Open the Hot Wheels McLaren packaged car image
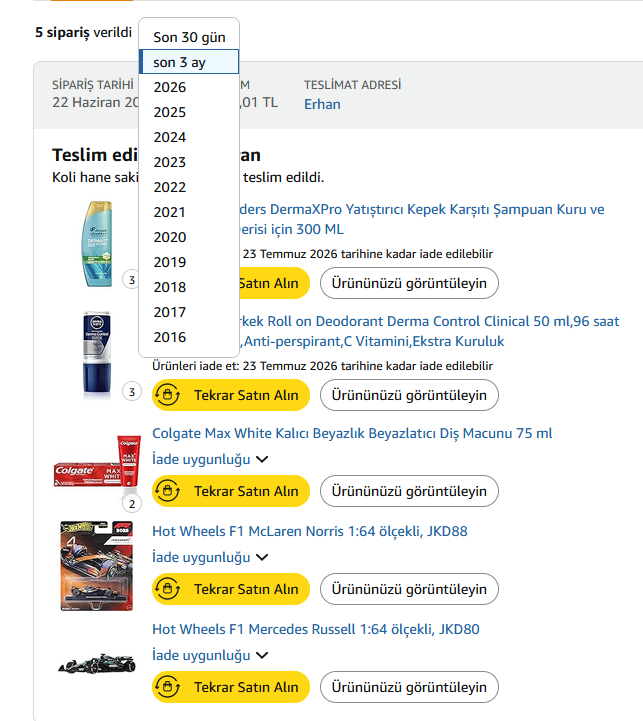Viewport: 643px width, 721px height. click(x=97, y=566)
